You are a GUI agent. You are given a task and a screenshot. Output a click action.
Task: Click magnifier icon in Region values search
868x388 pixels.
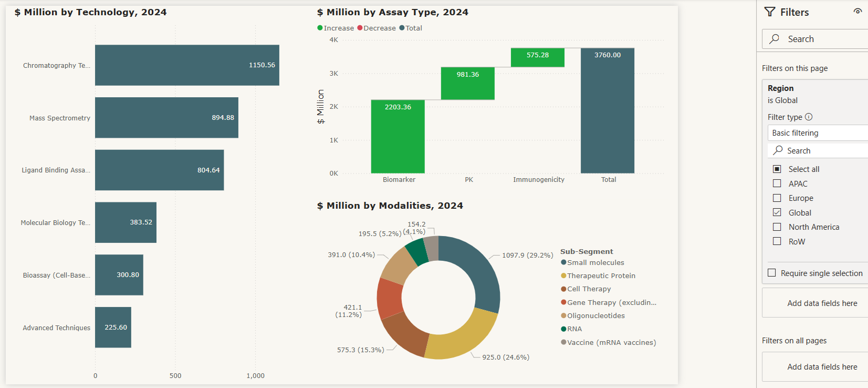[x=778, y=150]
